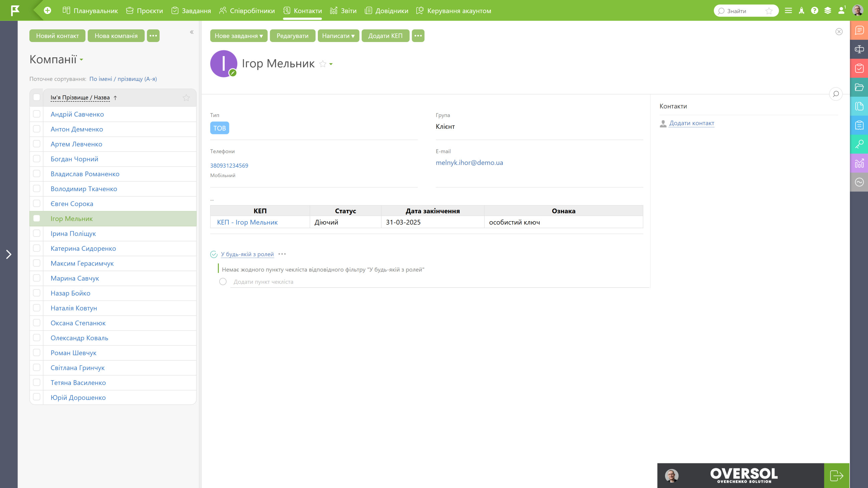
Task: Click the exit icon on OVERSOL banner
Action: point(836,476)
